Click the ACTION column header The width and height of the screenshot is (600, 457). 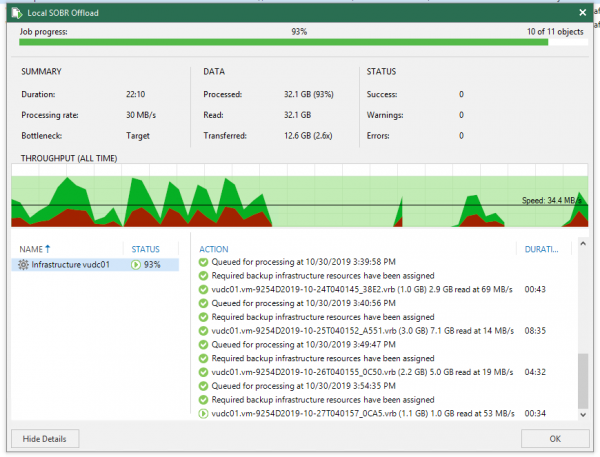tap(215, 248)
